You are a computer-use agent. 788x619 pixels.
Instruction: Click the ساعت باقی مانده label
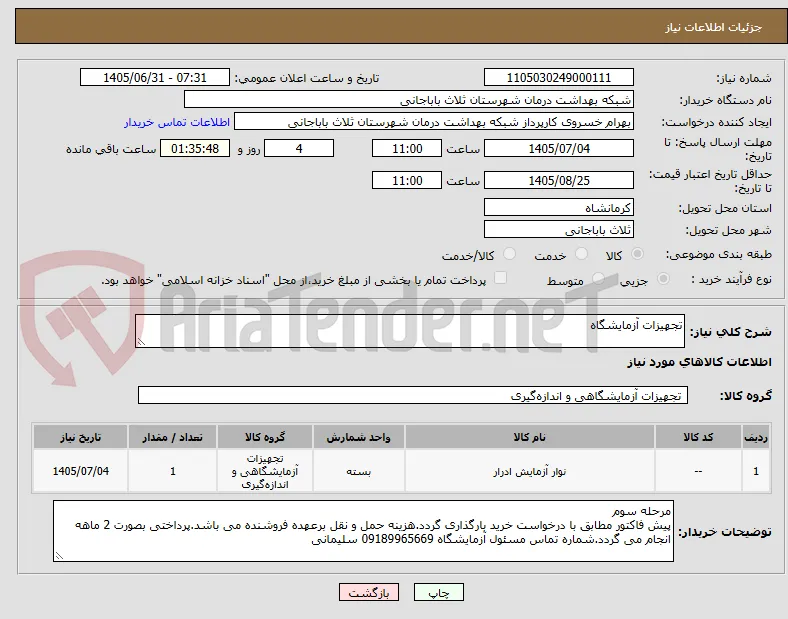111,149
